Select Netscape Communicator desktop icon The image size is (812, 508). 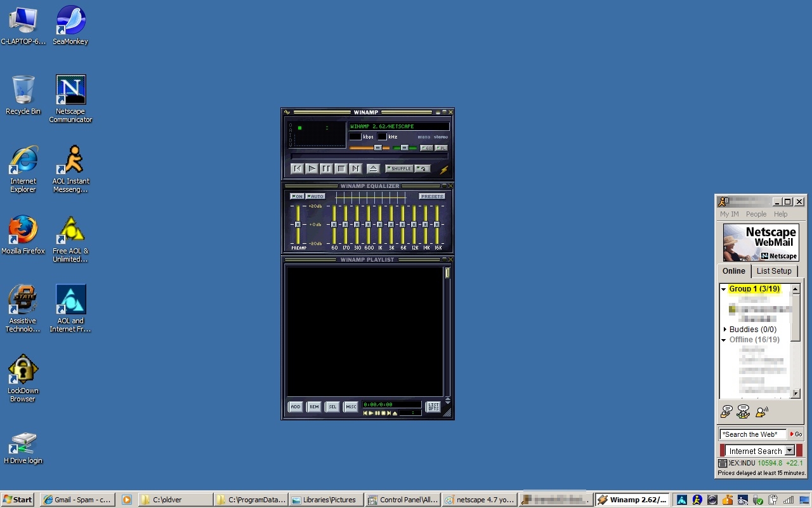tap(70, 99)
